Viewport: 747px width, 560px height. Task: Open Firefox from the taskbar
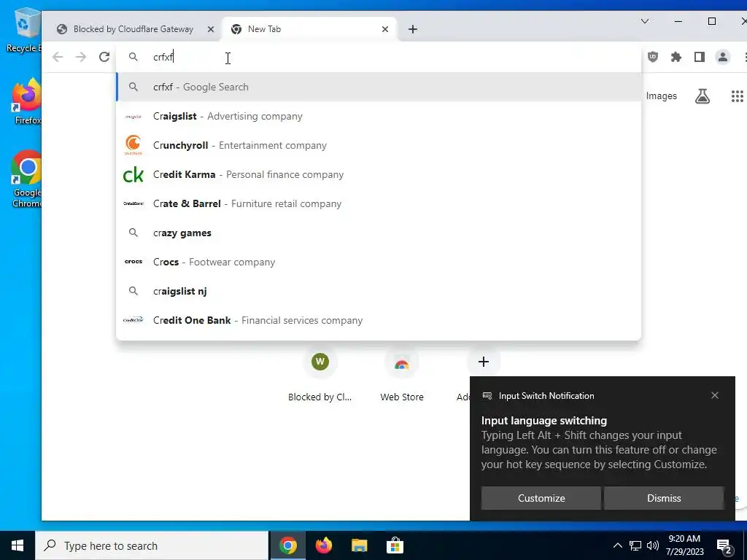[323, 545]
